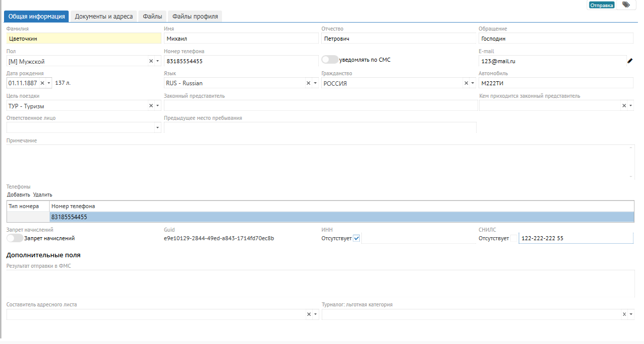Click the pencil edit icon beside E-mail
The width and height of the screenshot is (644, 344).
630,61
